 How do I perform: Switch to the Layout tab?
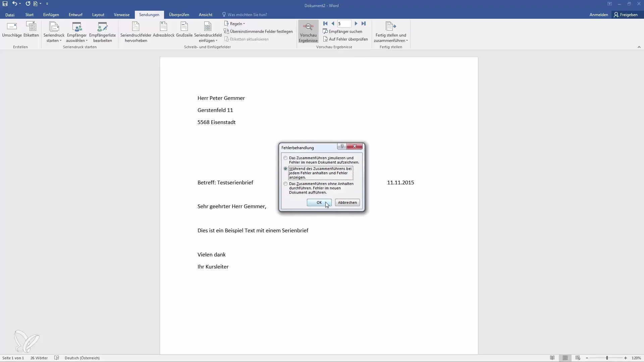pyautogui.click(x=98, y=15)
